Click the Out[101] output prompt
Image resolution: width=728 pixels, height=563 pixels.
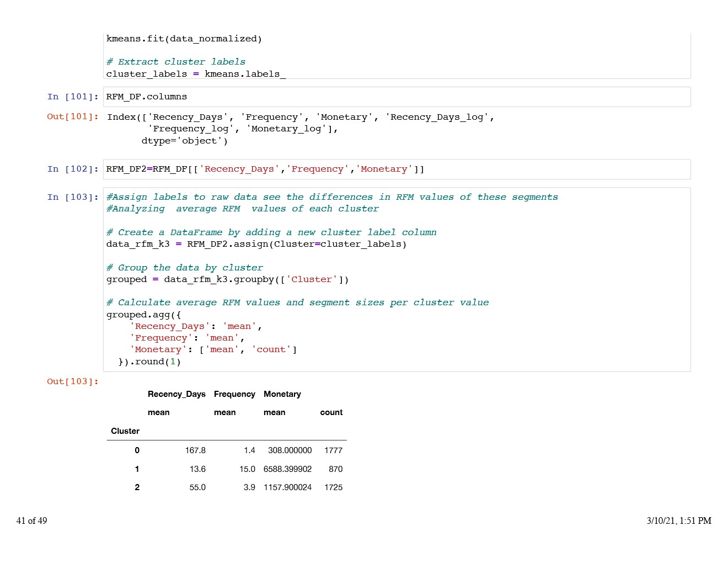73,116
